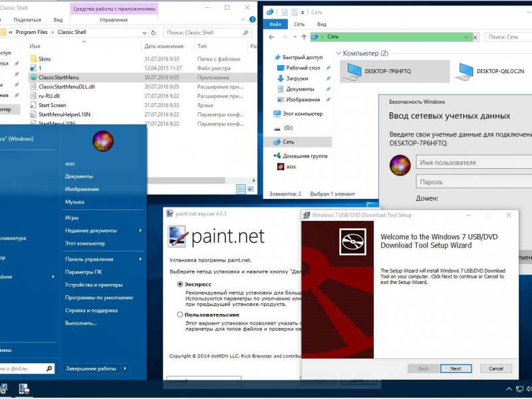532x399 pixels.
Task: Open the Skins folder icon
Action: (x=33, y=59)
